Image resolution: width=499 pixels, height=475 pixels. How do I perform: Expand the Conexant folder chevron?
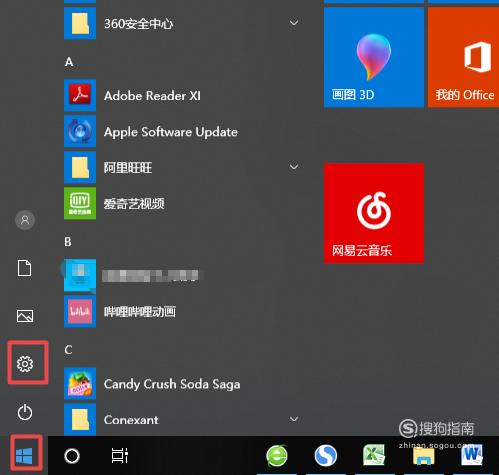[x=294, y=419]
